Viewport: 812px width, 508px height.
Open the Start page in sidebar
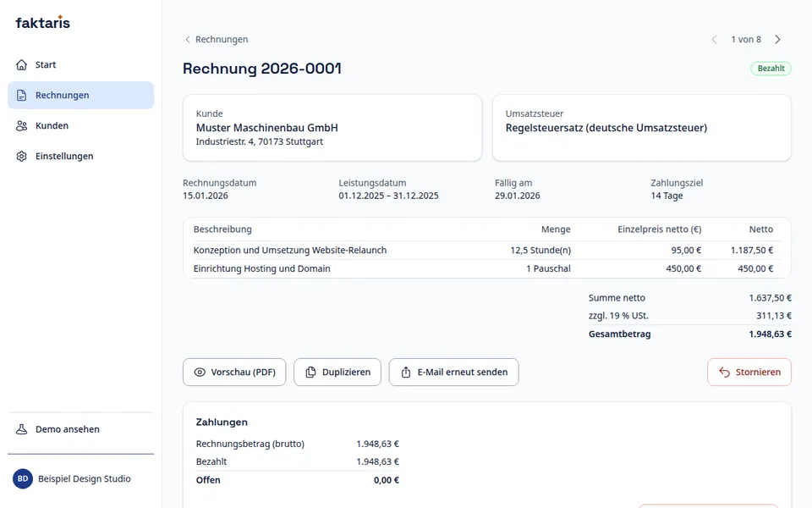click(81, 65)
